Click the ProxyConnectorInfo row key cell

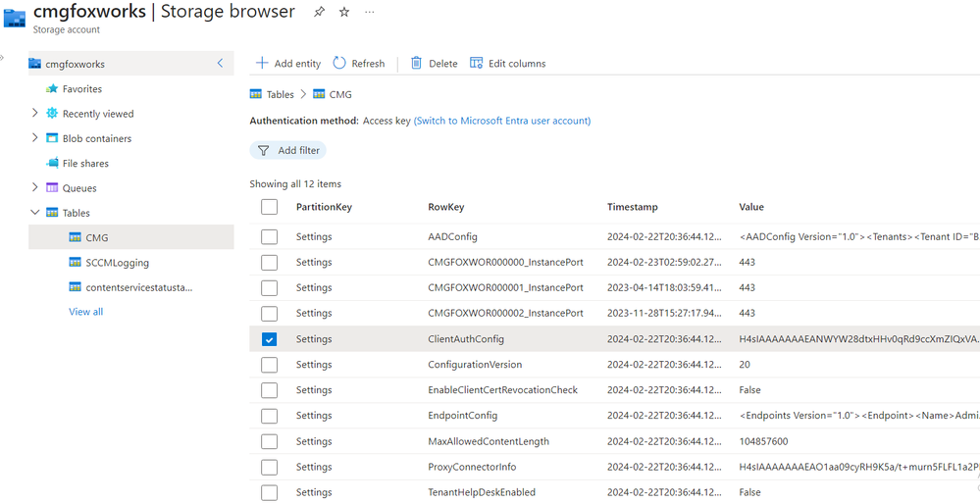pos(472,467)
